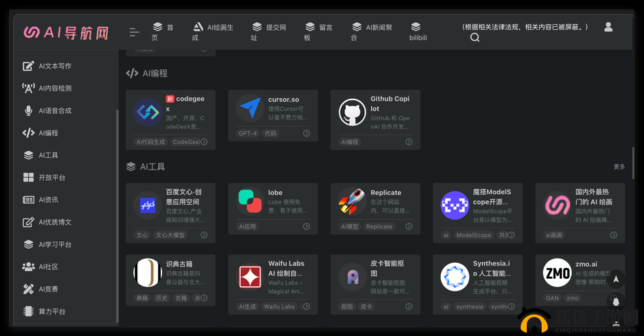Open the ZMO zmo.ai logo
The image size is (644, 336).
click(557, 272)
